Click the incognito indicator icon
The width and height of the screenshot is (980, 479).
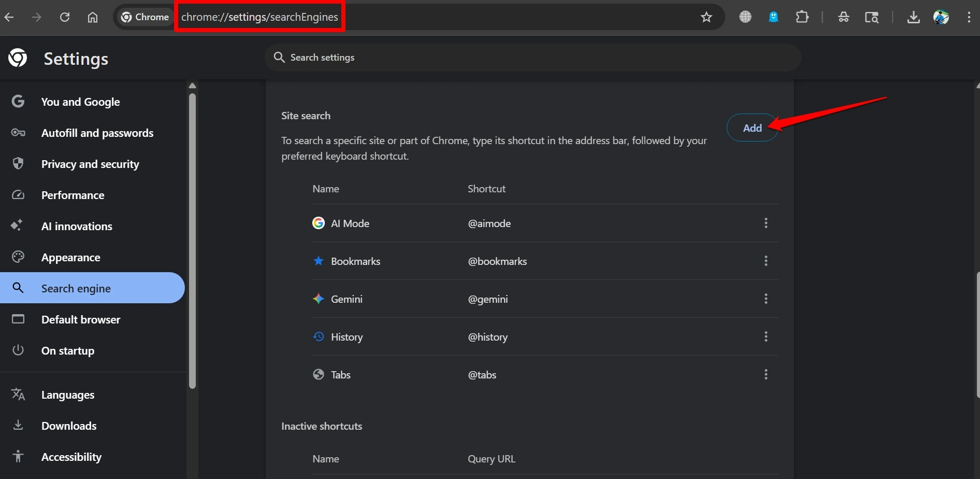pos(844,17)
